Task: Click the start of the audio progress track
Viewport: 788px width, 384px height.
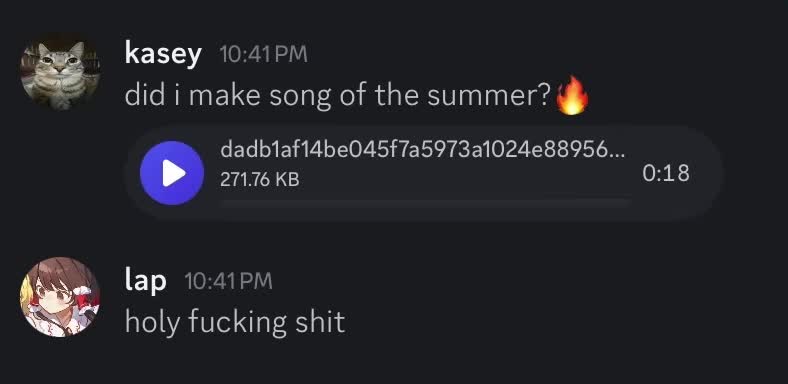Action: tap(223, 202)
